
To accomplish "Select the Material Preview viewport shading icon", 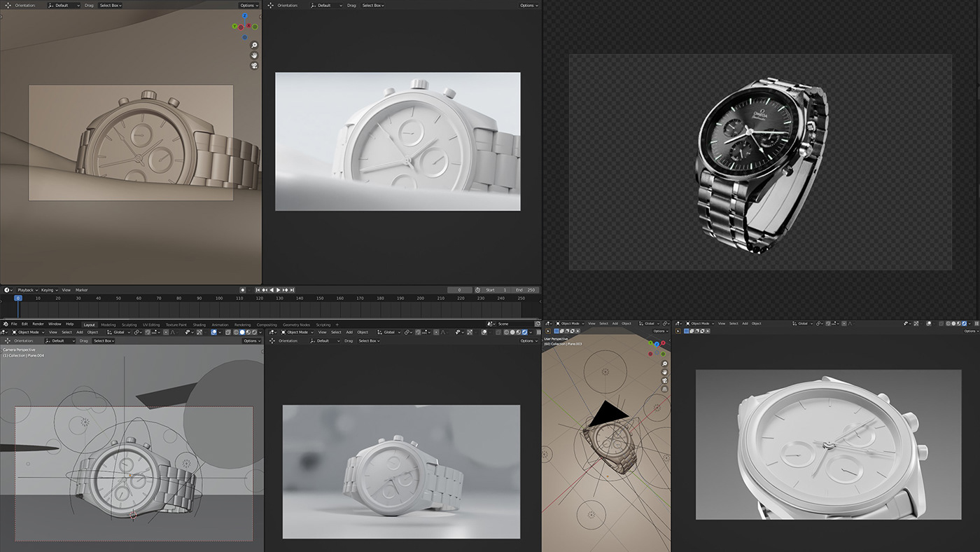I will [x=248, y=332].
